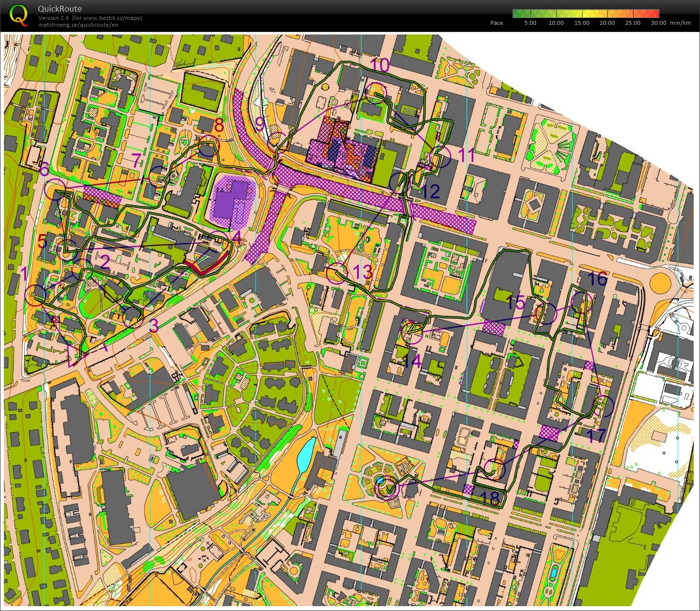This screenshot has width=700, height=611.
Task: Click the QuickRoute Q logo
Action: pyautogui.click(x=19, y=15)
